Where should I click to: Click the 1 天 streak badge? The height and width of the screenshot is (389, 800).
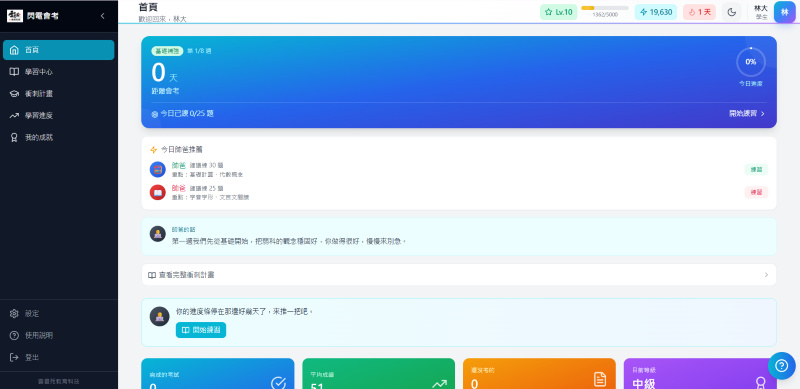[699, 12]
